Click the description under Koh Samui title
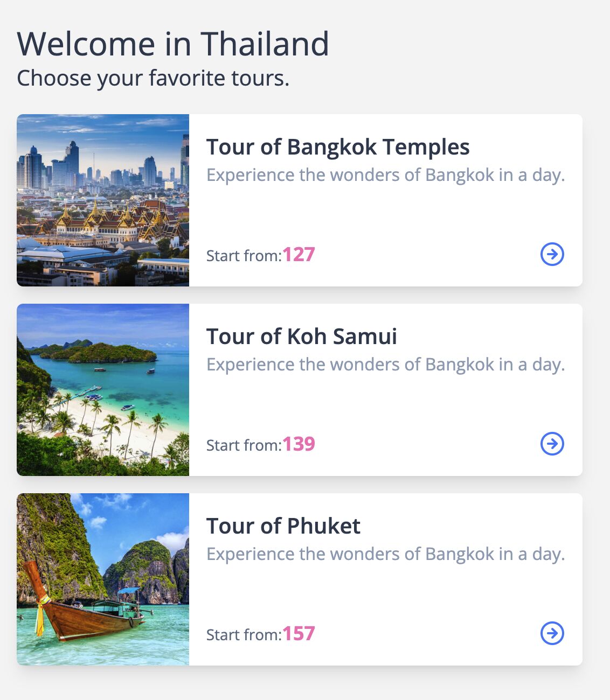Image resolution: width=610 pixels, height=700 pixels. pyautogui.click(x=386, y=365)
